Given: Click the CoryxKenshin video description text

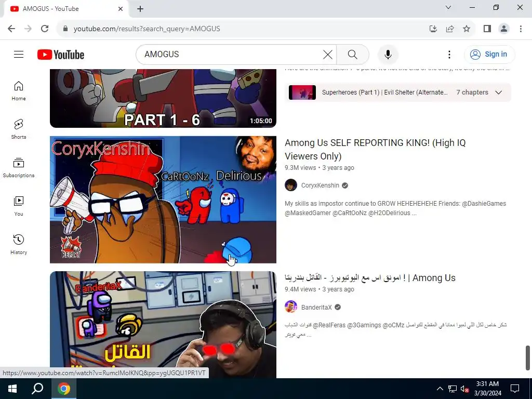Looking at the screenshot, I should pyautogui.click(x=395, y=208).
